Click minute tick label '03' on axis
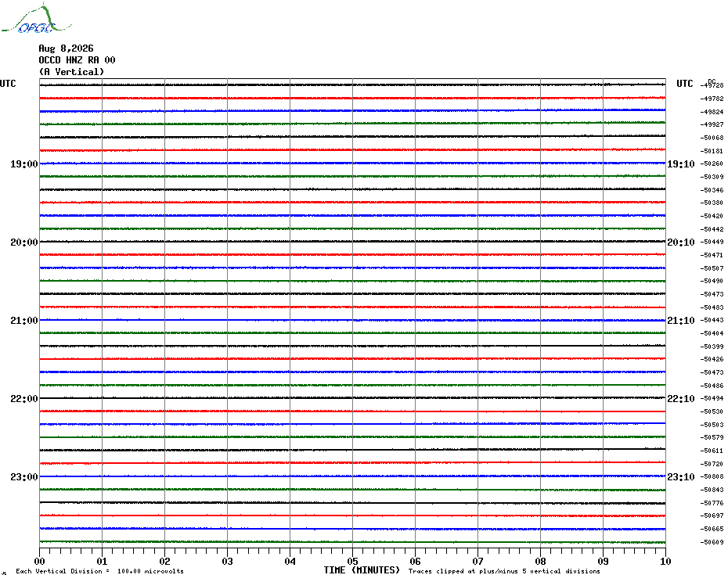This screenshot has width=728, height=582. 228,561
